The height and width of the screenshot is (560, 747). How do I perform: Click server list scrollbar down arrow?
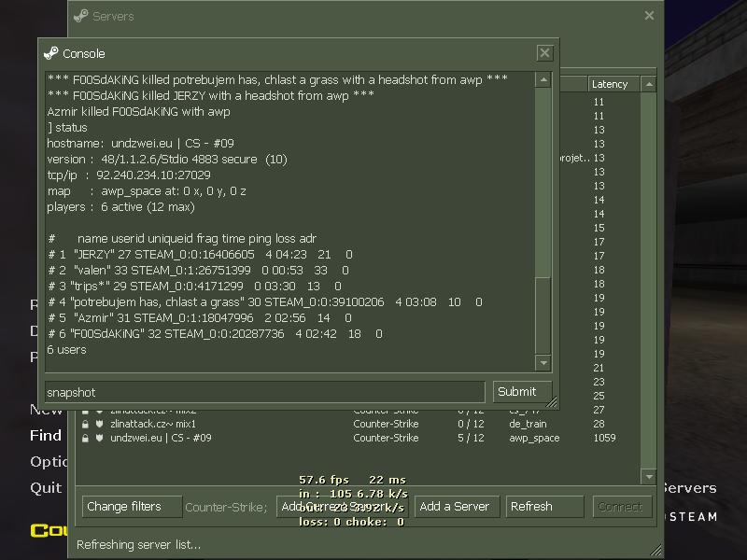648,476
